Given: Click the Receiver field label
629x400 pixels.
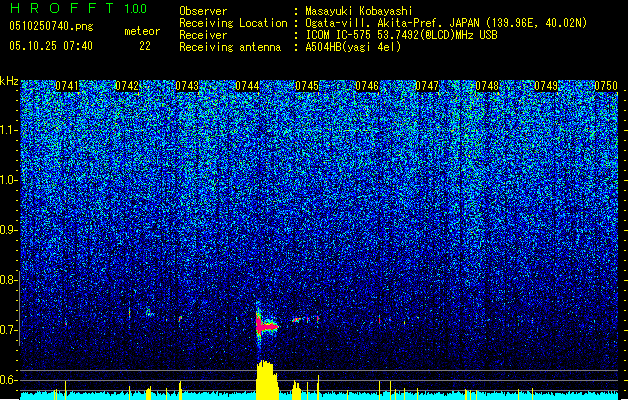Looking at the screenshot, I should (203, 35).
